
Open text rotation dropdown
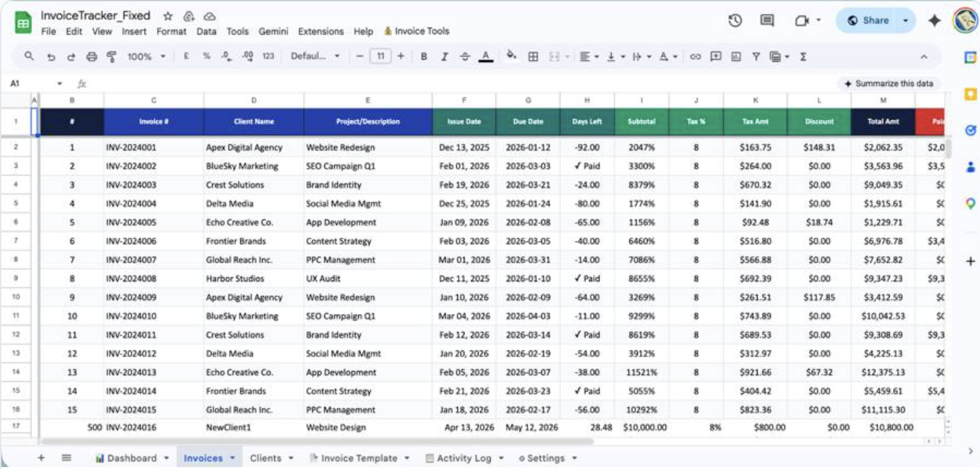(668, 56)
